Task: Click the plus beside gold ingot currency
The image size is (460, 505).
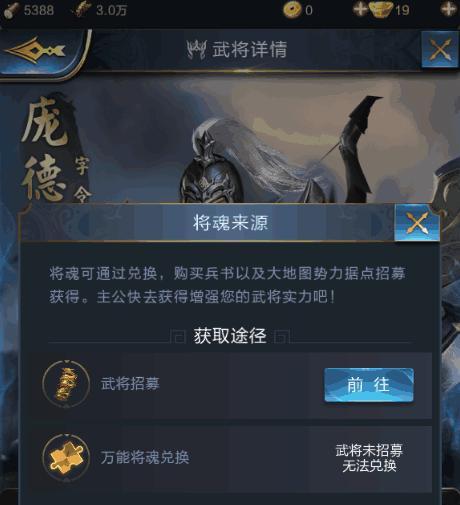Action: point(360,9)
